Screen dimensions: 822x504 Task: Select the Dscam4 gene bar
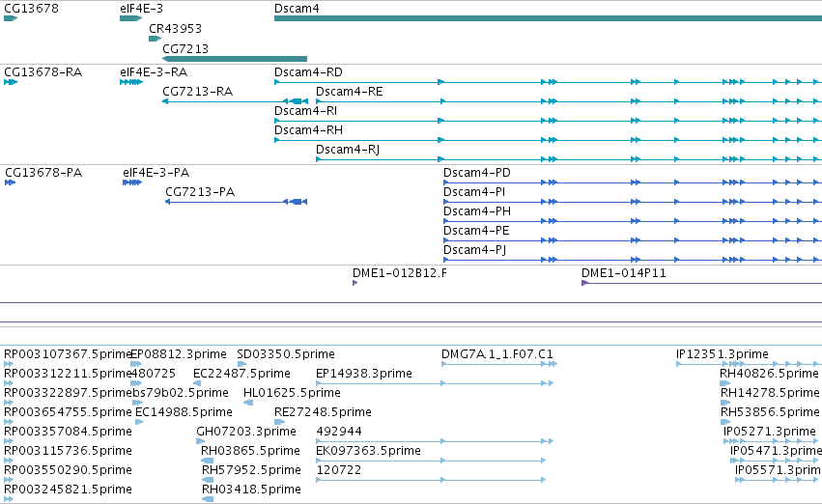coord(548,18)
